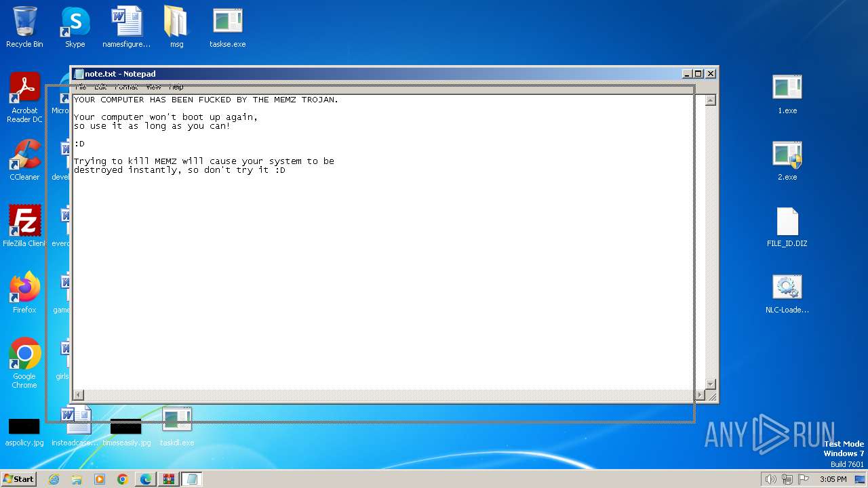
Task: Launch CCleaner from desktop
Action: click(x=24, y=160)
